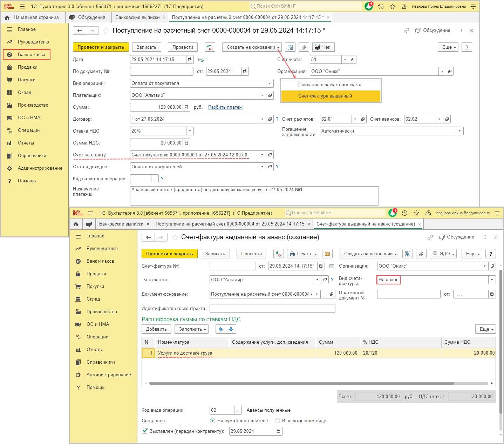Viewport: 504px width, 444px height.
Task: Expand the Статья доходов dropdown
Action: click(x=263, y=167)
